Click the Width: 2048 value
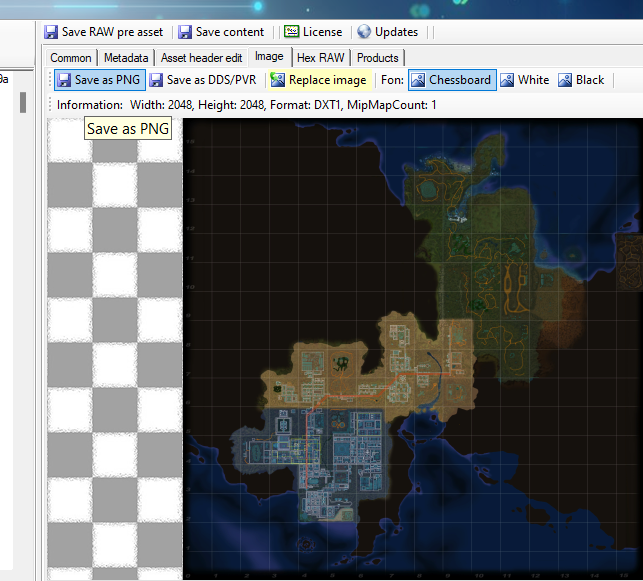Viewport: 643px width, 581px height. tap(161, 105)
